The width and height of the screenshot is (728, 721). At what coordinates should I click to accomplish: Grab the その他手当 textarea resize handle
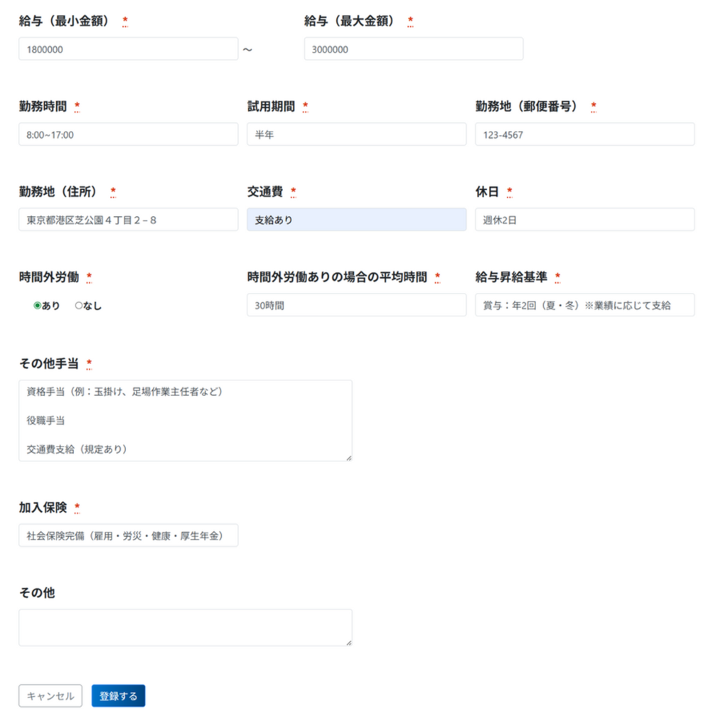[348, 457]
